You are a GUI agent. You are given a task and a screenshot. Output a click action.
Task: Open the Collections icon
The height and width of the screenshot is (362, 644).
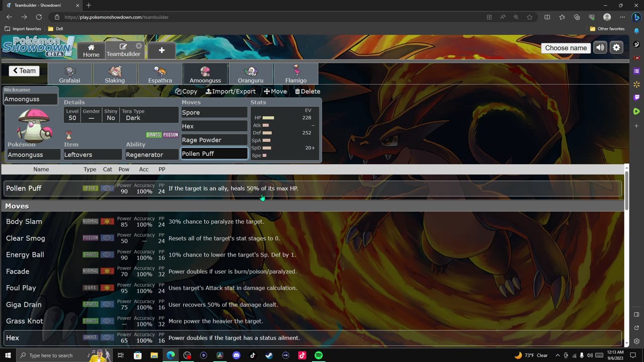[x=577, y=17]
